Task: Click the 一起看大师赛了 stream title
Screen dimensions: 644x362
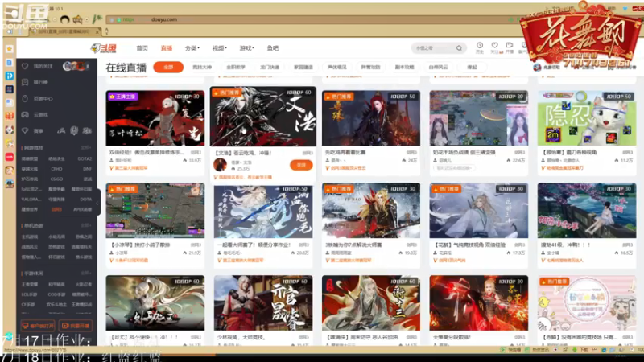Action: tap(254, 245)
